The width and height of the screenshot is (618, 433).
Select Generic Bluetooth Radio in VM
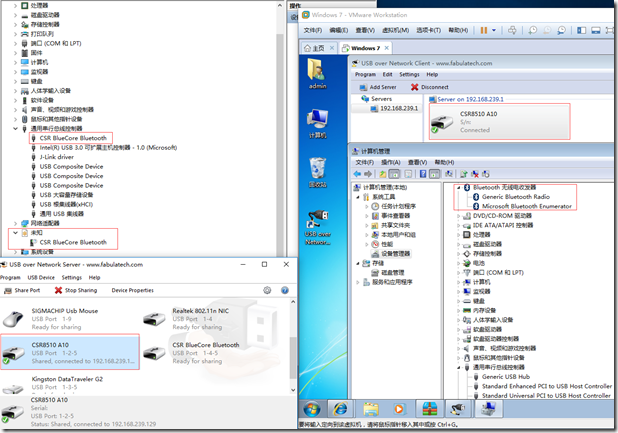pyautogui.click(x=516, y=197)
